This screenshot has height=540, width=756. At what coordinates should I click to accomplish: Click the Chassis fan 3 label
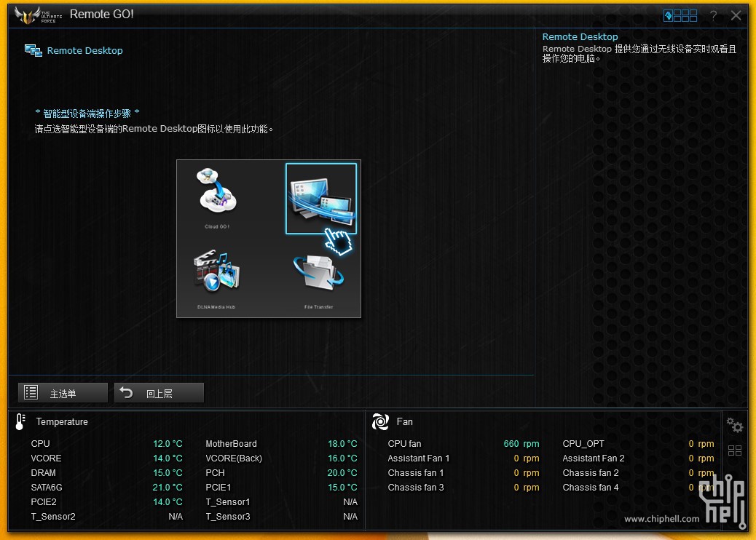click(416, 488)
